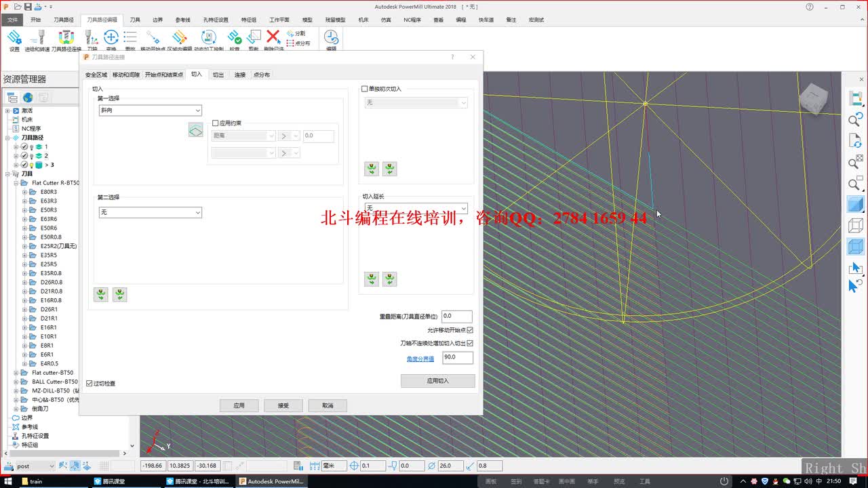The width and height of the screenshot is (868, 488).
Task: Toggle the light bulb on toolpath 3
Action: [31, 165]
